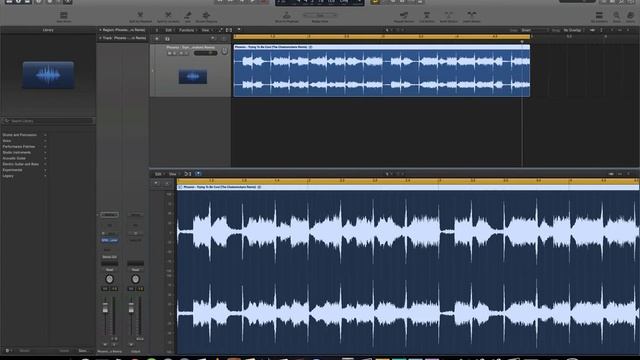This screenshot has height=360, width=640.
Task: Click the Setting button on first channel strip
Action: pyautogui.click(x=109, y=215)
